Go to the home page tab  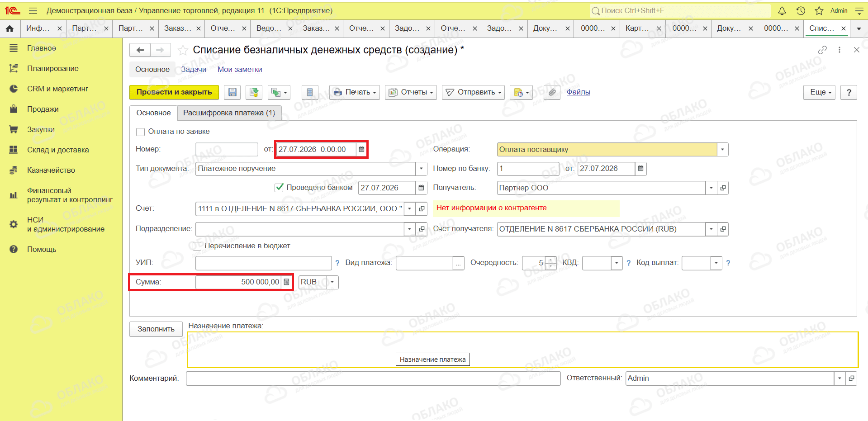coord(9,28)
